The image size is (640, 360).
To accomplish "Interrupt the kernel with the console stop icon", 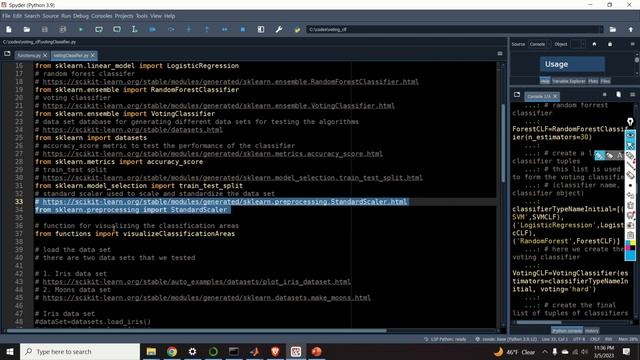I will (604, 95).
